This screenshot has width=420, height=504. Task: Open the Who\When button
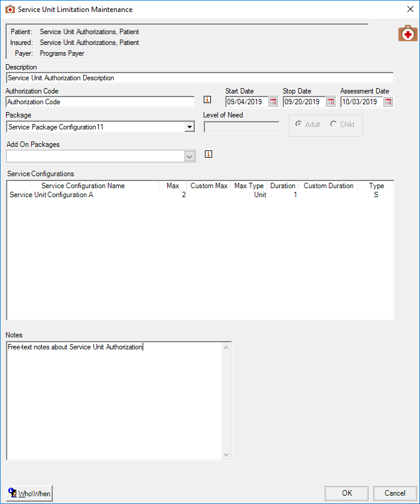click(29, 493)
